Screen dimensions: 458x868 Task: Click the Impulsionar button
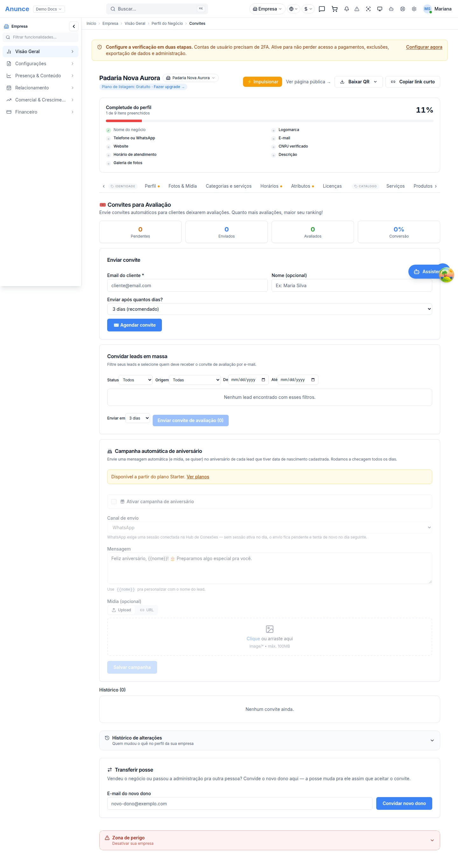pyautogui.click(x=262, y=81)
